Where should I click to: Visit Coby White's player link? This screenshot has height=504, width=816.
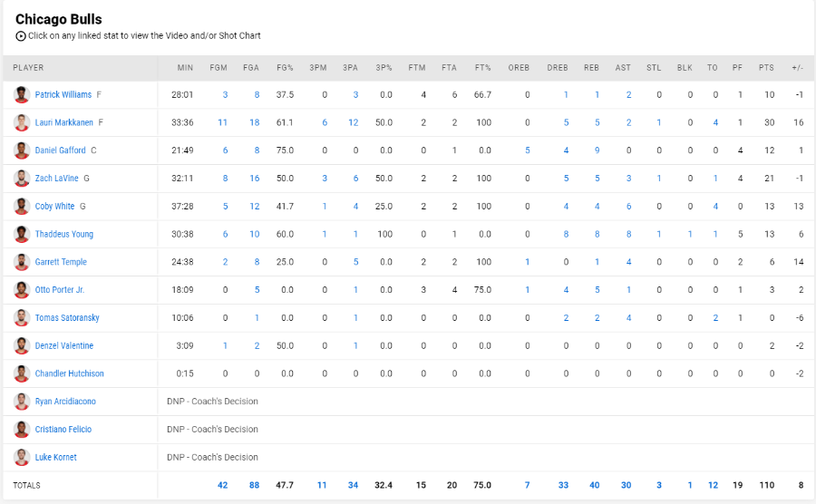point(54,207)
